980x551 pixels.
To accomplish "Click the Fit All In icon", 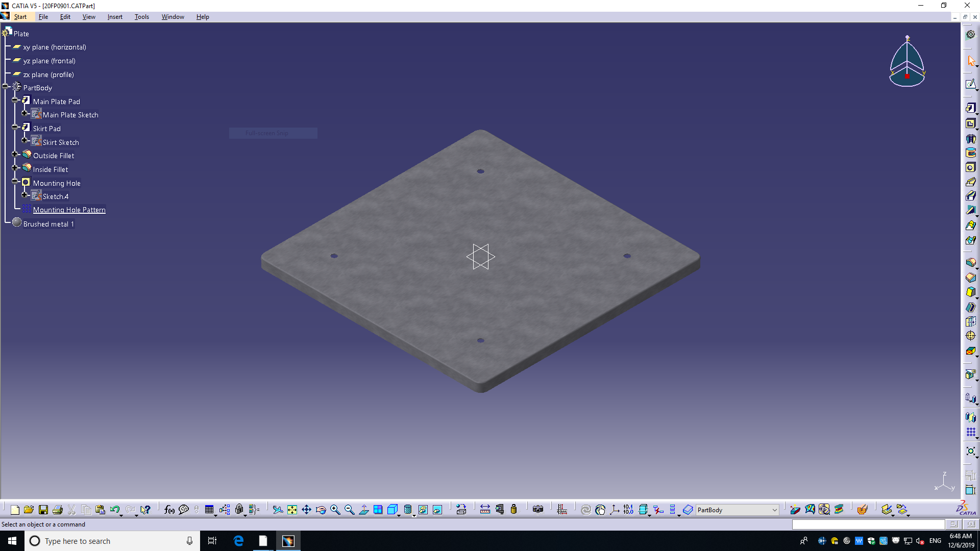I will tap(292, 510).
